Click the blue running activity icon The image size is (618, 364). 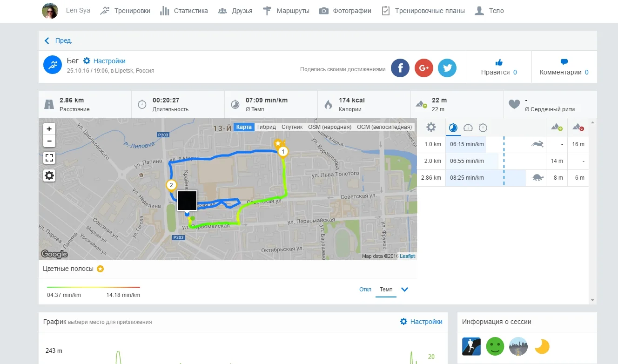[53, 65]
